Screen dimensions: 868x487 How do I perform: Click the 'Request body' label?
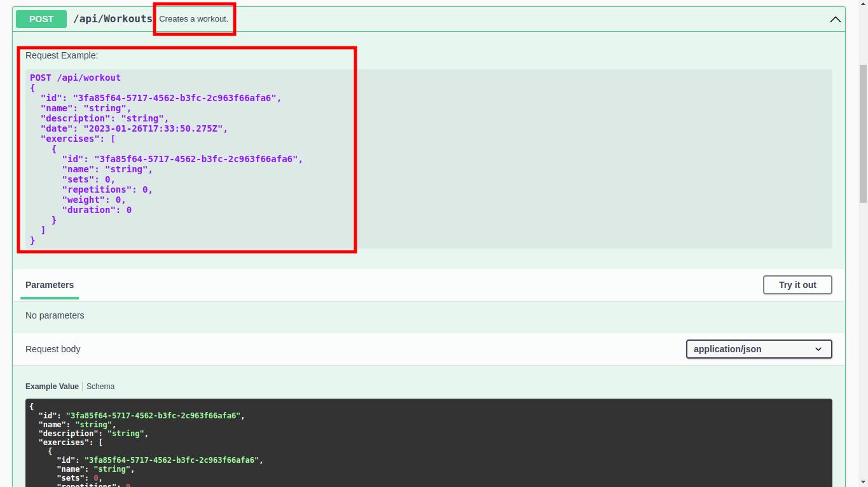pyautogui.click(x=53, y=349)
